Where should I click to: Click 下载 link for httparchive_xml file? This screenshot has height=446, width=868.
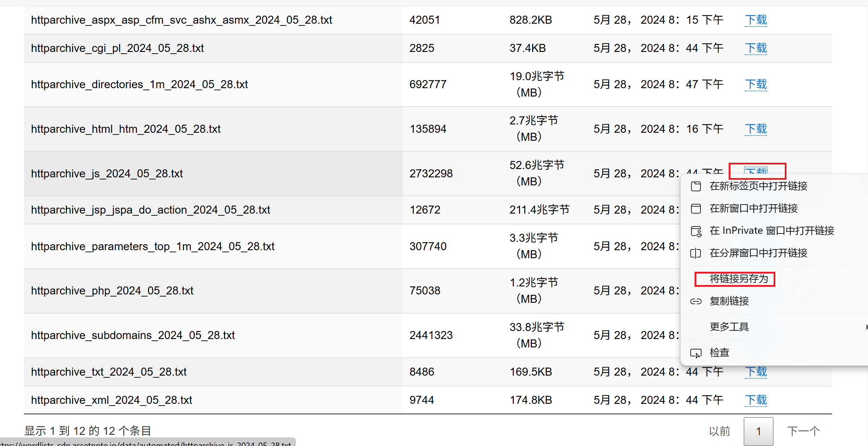pyautogui.click(x=756, y=400)
